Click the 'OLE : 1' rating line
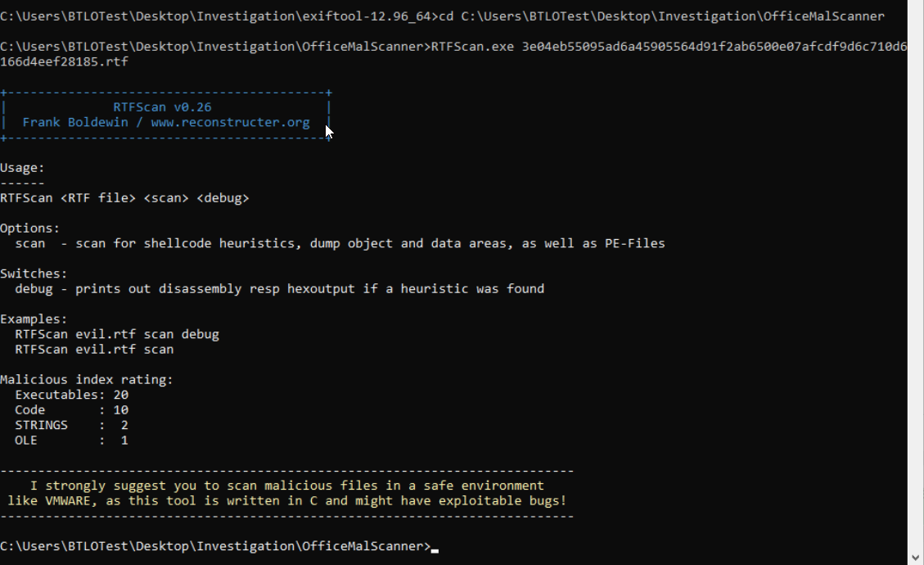 [72, 441]
